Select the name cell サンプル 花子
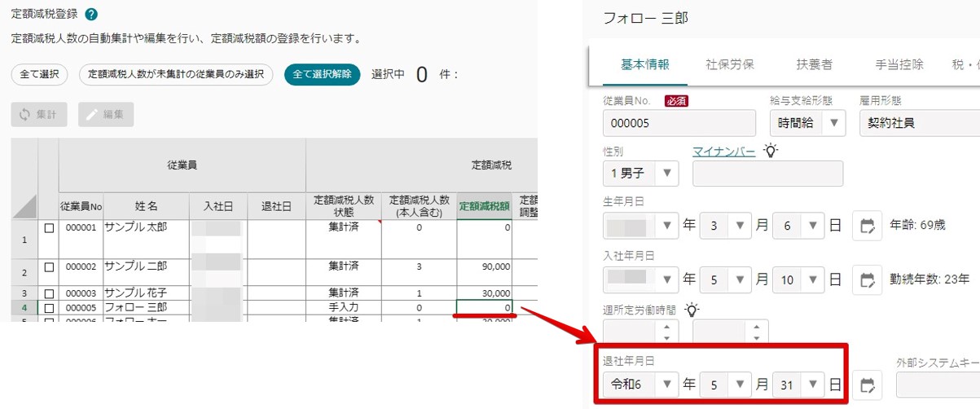The height and width of the screenshot is (409, 980). click(x=146, y=292)
